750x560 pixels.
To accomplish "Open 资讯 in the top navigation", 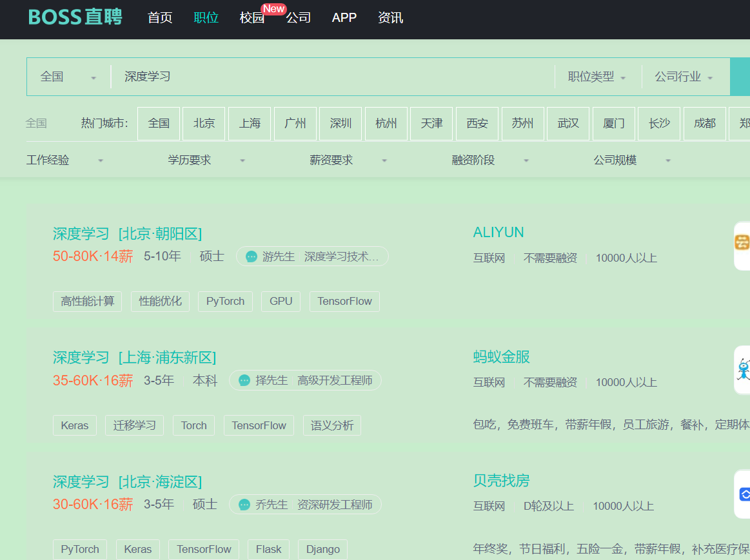I will point(390,17).
